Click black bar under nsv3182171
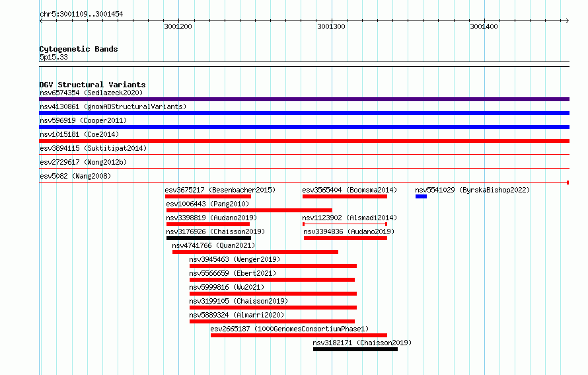Image resolution: width=588 pixels, height=375 pixels. (x=355, y=349)
